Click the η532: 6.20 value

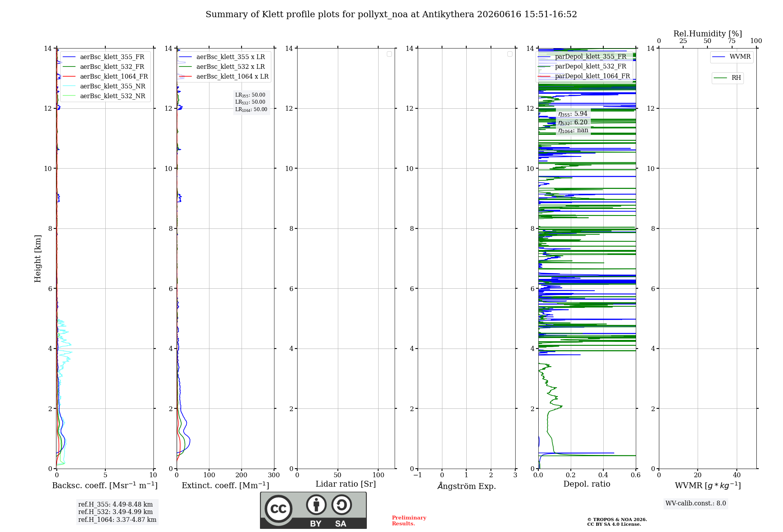point(573,122)
